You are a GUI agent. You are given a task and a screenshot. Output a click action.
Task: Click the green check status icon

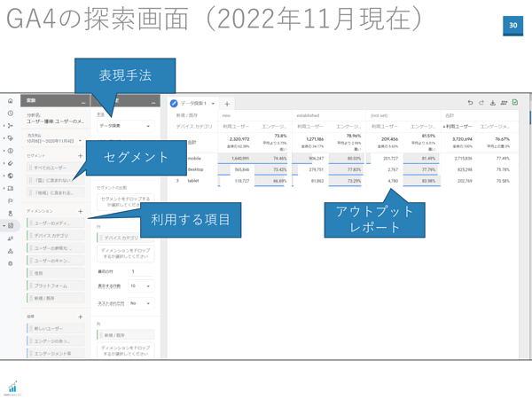tap(515, 102)
